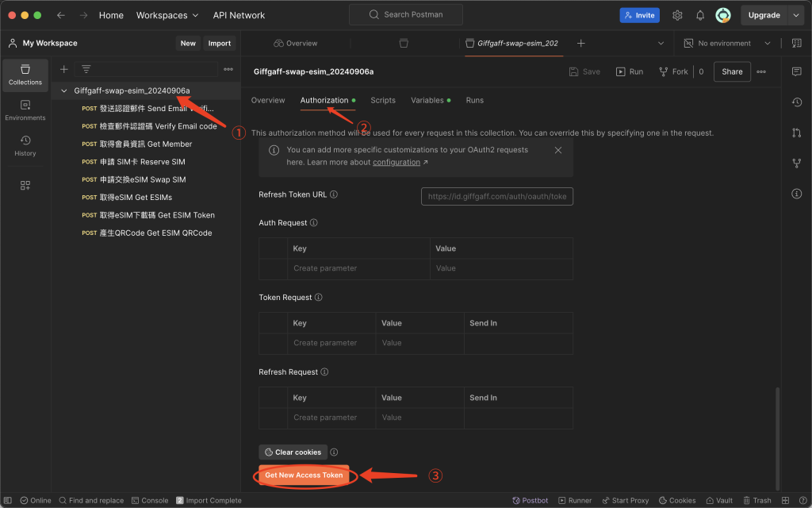This screenshot has width=812, height=508.
Task: Open the Scripts tab
Action: coord(383,100)
